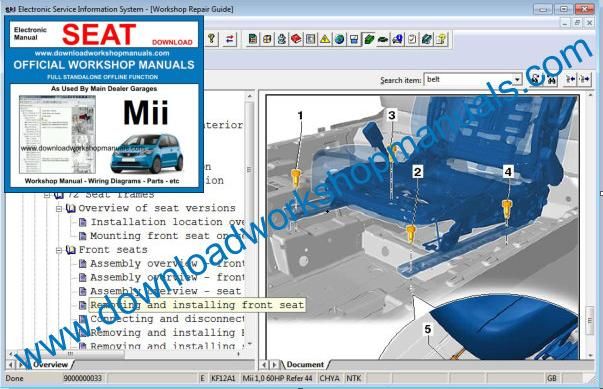Click the dark green car toolbar icon
603x389 pixels.
coord(383,39)
